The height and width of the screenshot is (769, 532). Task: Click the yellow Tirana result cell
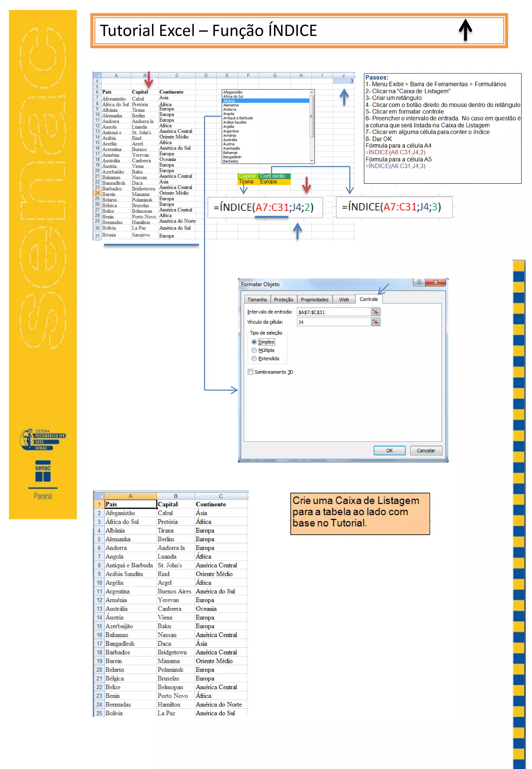(x=248, y=182)
